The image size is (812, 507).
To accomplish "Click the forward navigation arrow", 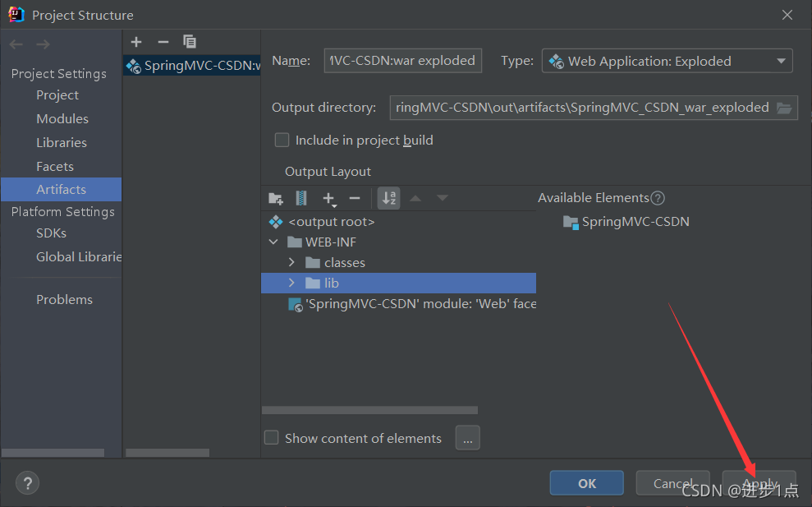I will pyautogui.click(x=43, y=44).
